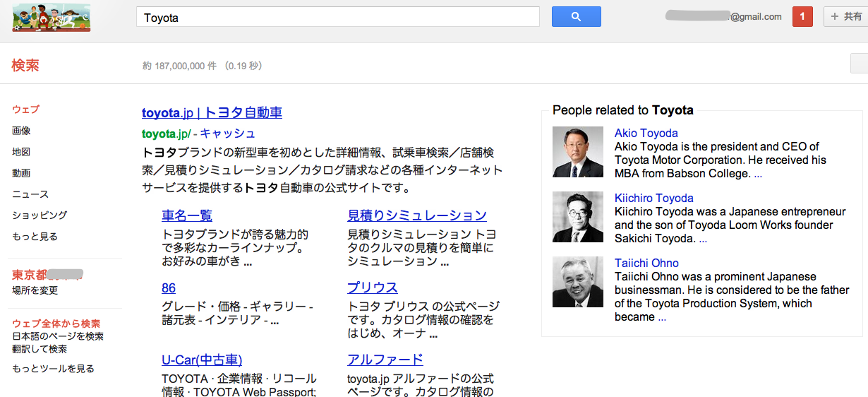The image size is (868, 397).
Task: Click 場所を変更 to change location
Action: click(35, 290)
